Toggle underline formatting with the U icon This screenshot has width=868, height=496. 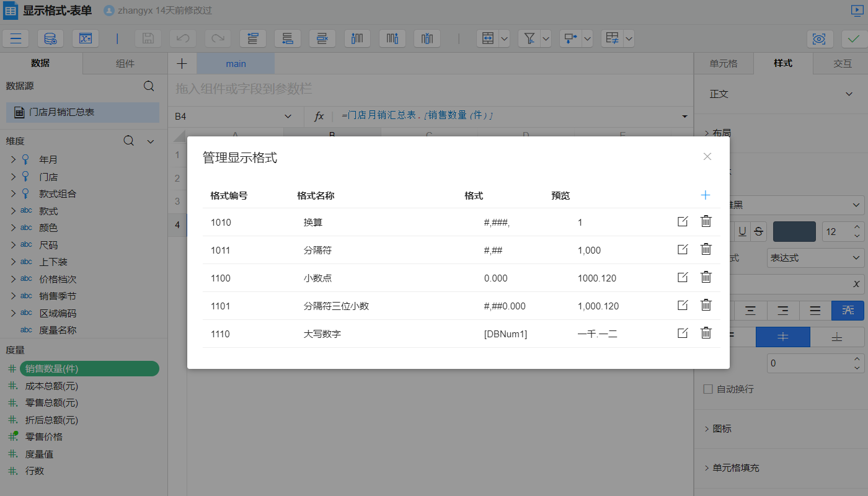pos(743,231)
